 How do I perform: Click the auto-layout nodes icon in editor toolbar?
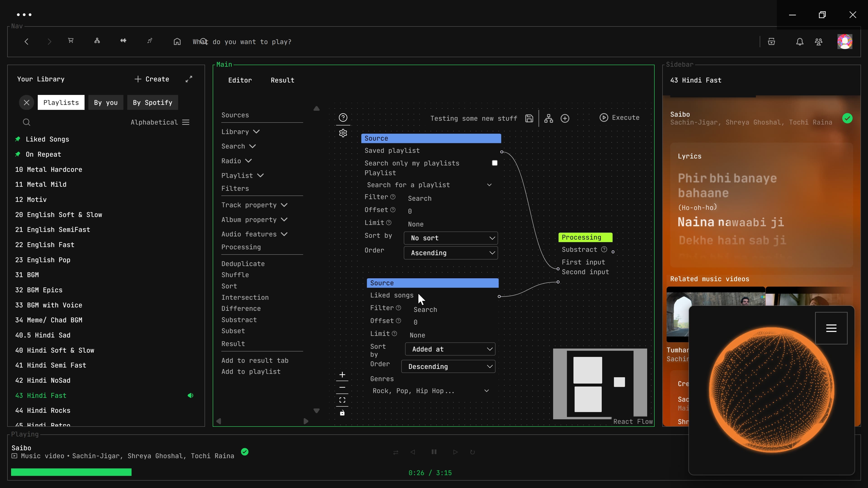point(549,118)
